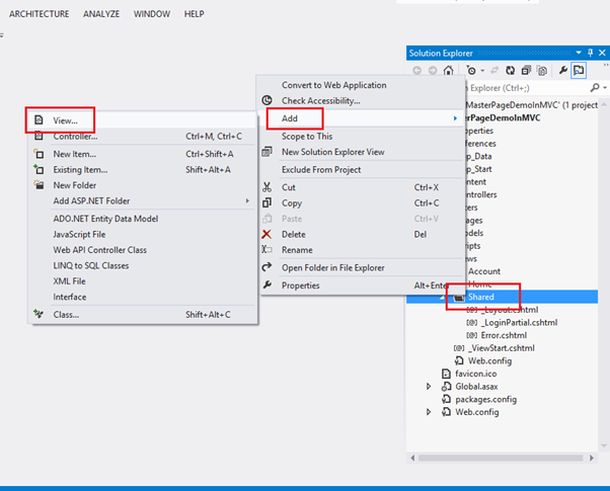
Task: Click the magnifier icon in the search box
Action: pos(594,88)
